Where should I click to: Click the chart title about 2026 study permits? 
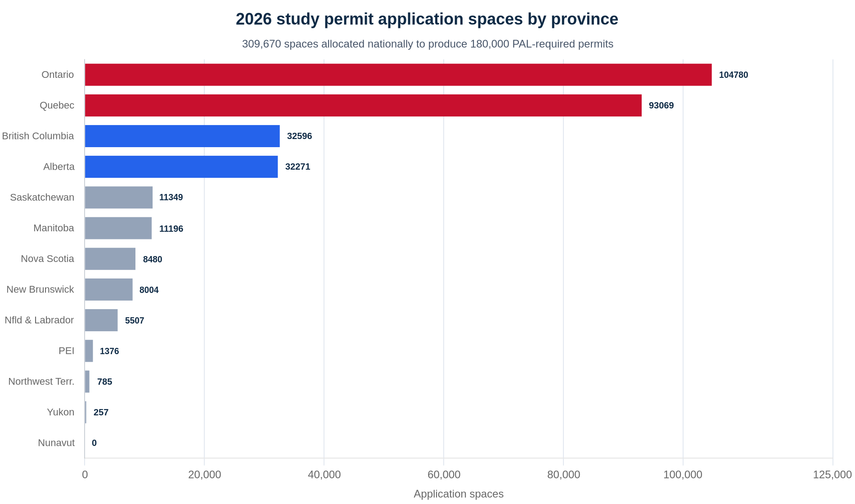point(427,19)
